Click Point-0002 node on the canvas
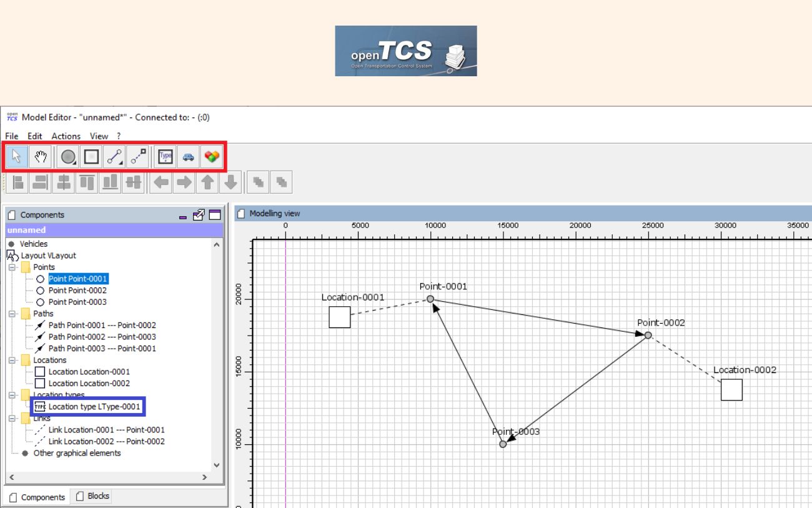This screenshot has height=508, width=812. (648, 336)
